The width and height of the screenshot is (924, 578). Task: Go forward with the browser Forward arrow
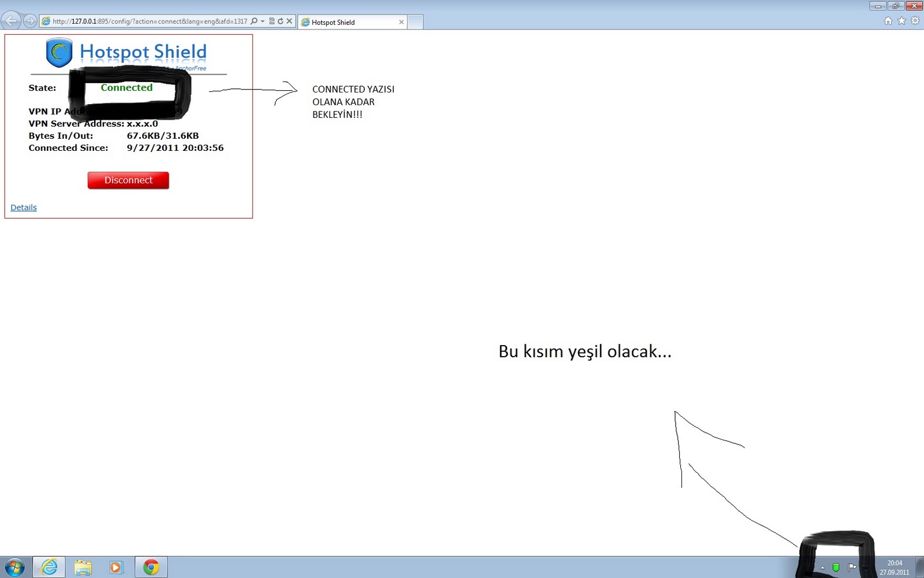pyautogui.click(x=29, y=21)
